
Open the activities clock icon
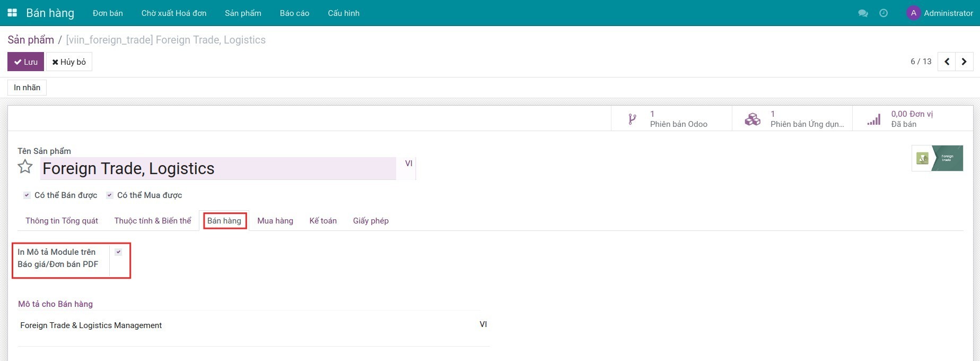coord(883,13)
